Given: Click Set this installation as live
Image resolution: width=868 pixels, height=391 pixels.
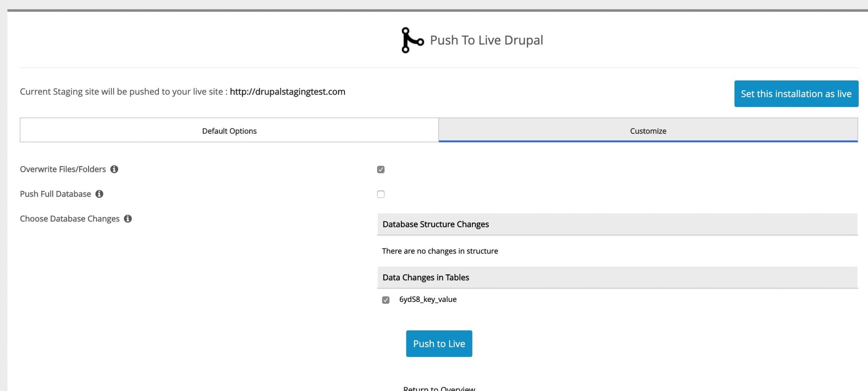Looking at the screenshot, I should pos(796,94).
